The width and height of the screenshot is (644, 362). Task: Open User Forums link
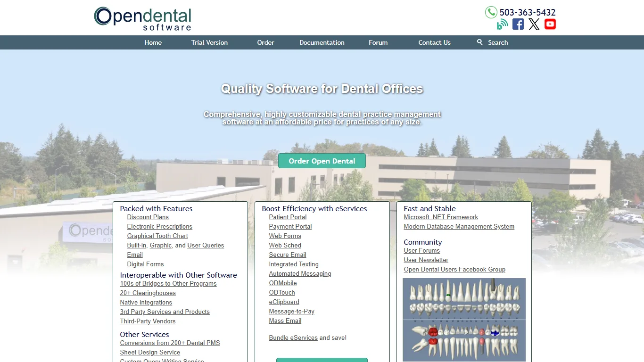click(422, 251)
